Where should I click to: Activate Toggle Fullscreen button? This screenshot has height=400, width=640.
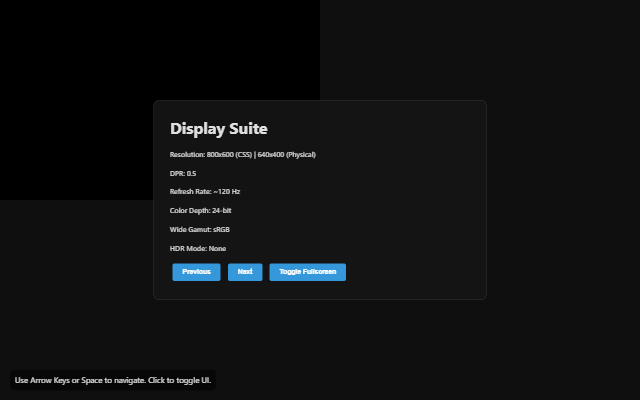point(307,272)
